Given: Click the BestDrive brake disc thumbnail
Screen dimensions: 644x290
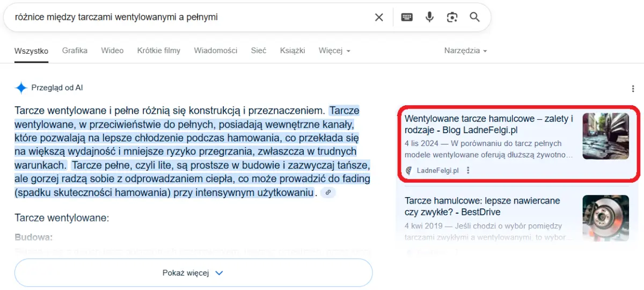Looking at the screenshot, I should click(x=605, y=218).
